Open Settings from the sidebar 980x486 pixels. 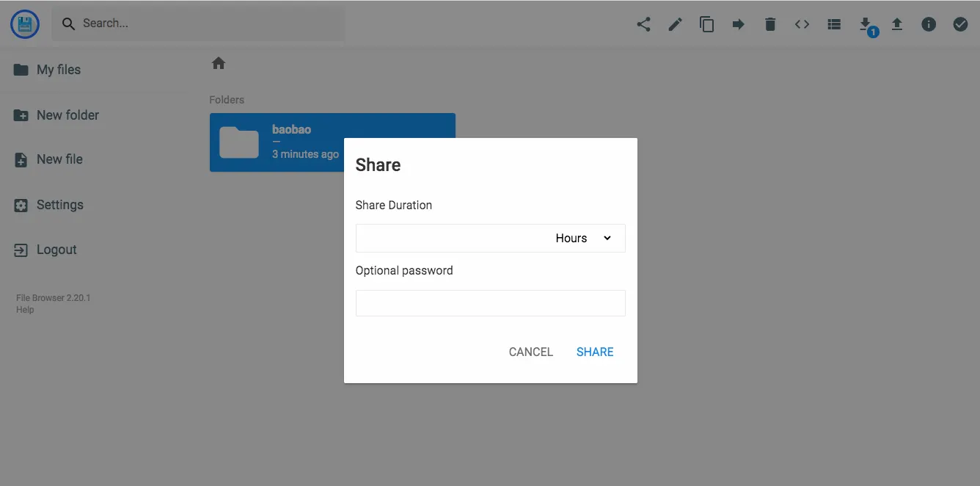click(x=49, y=205)
